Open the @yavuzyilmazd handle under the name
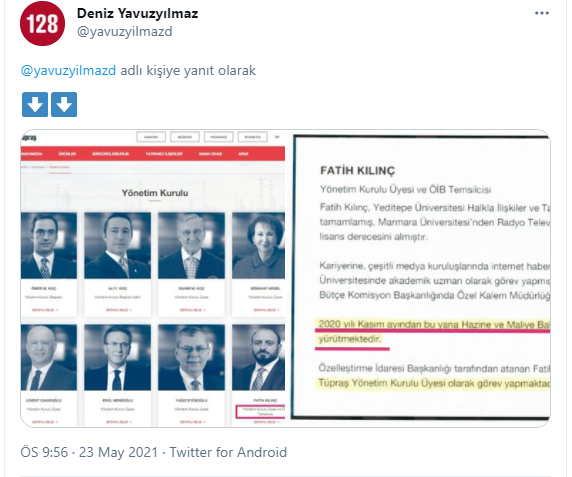The image size is (572, 477). coord(124,32)
